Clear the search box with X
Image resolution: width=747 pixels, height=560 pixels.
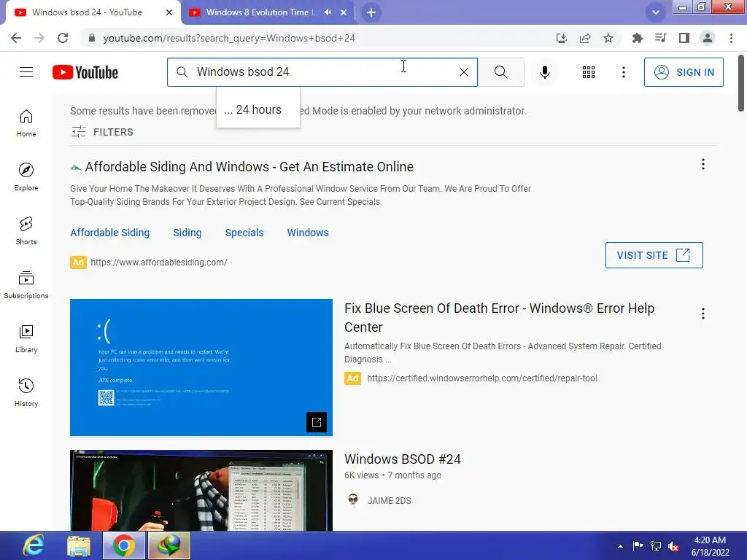click(x=463, y=72)
